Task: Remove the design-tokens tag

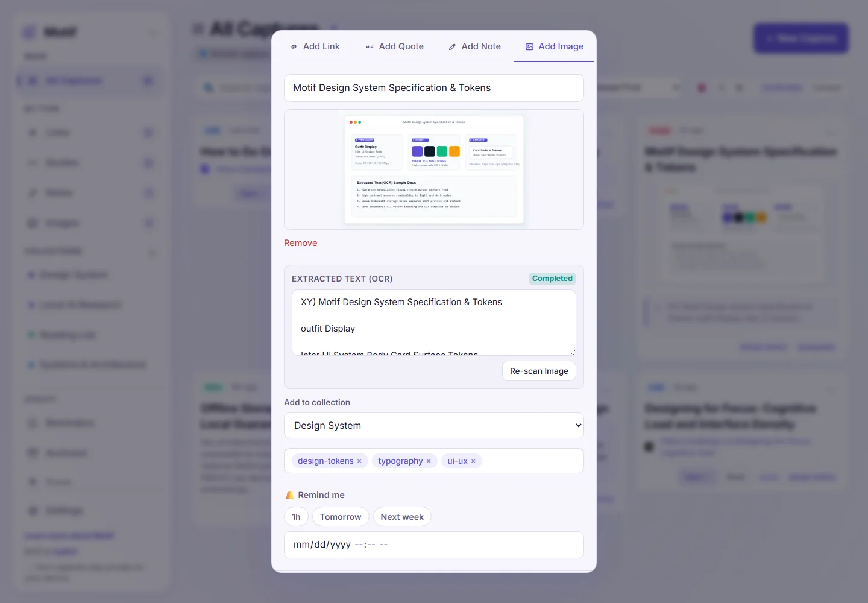Action: click(359, 461)
